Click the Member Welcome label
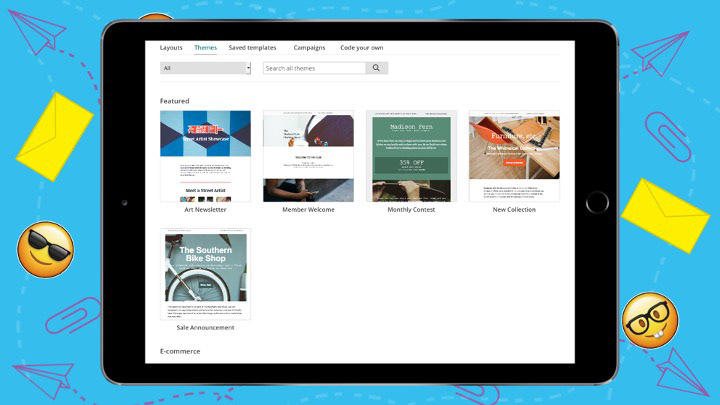The height and width of the screenshot is (405, 720). tap(308, 209)
